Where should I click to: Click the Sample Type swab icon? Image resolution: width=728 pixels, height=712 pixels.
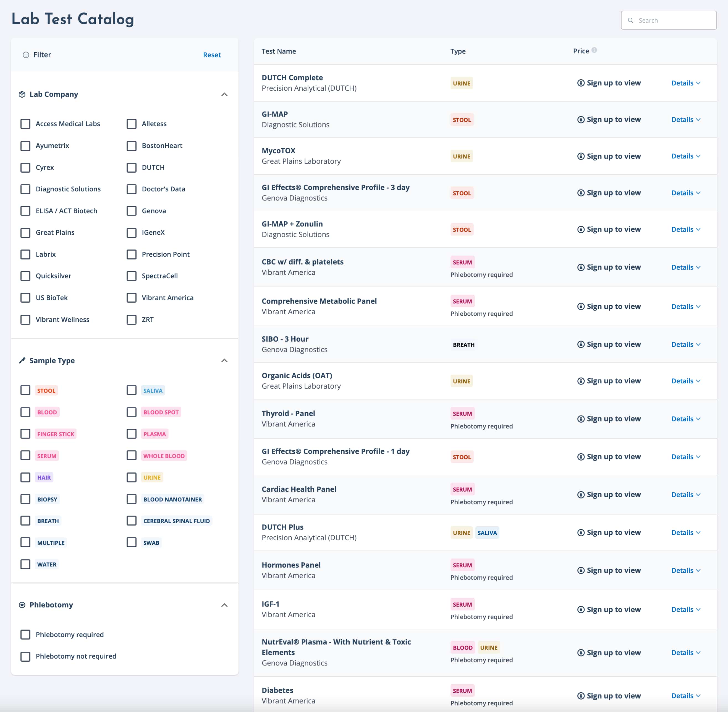pyautogui.click(x=22, y=360)
